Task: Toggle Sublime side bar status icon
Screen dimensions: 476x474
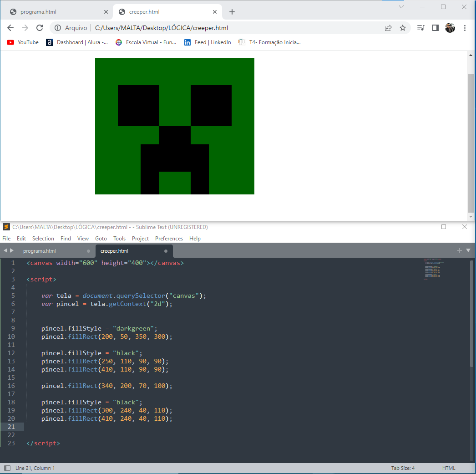Action: point(7,468)
